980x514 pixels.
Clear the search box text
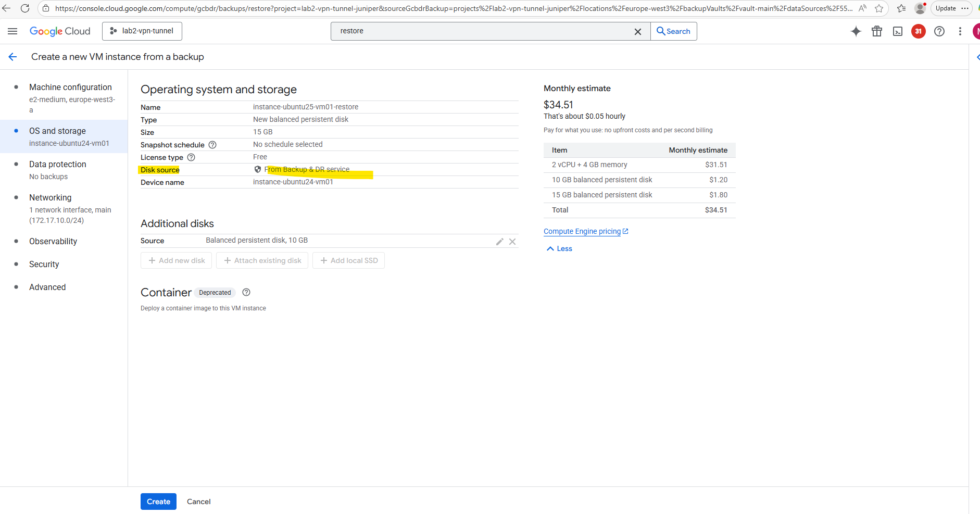(x=637, y=32)
